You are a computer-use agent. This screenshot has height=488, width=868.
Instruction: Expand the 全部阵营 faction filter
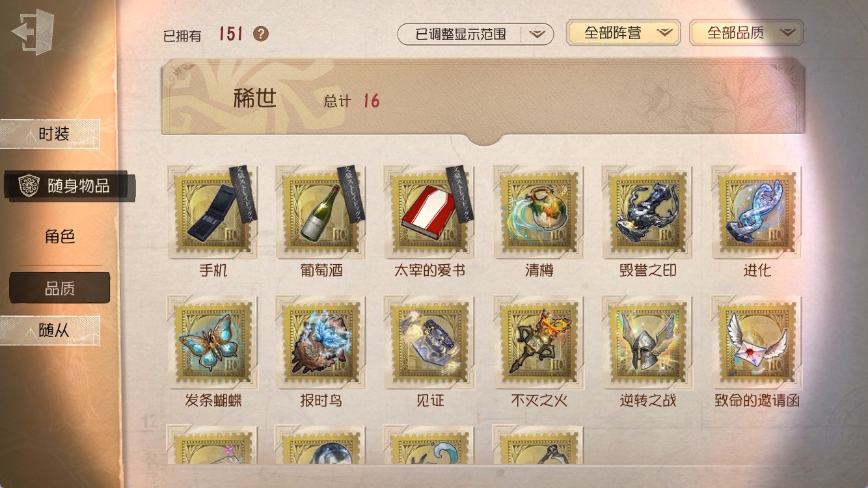(623, 33)
